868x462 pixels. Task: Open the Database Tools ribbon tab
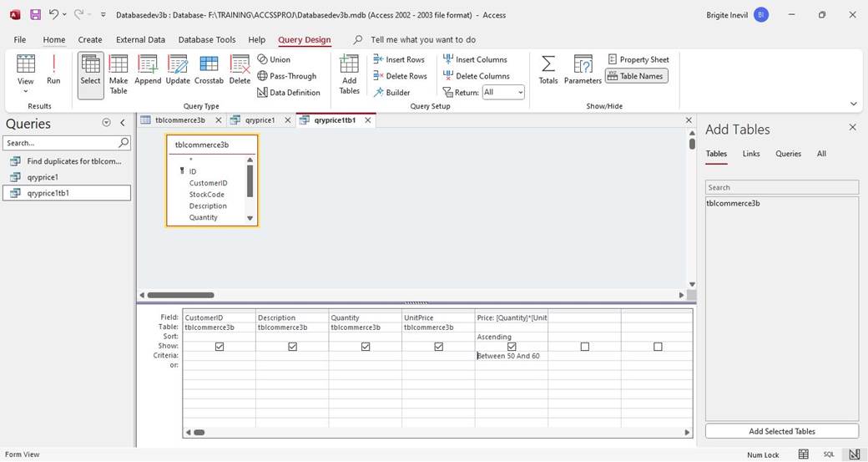pos(207,39)
